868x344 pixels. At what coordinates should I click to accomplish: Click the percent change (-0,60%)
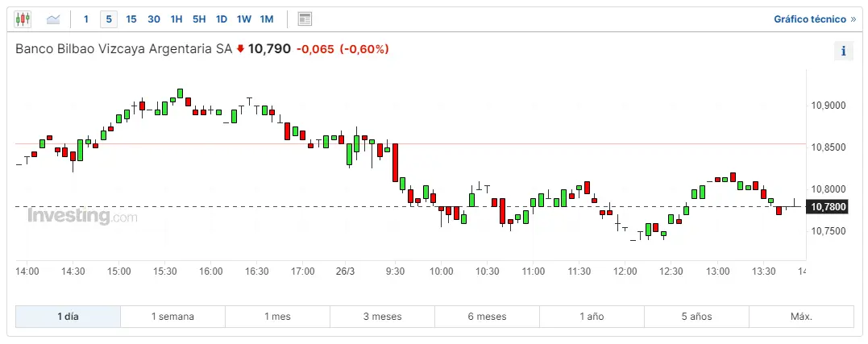[x=364, y=49]
